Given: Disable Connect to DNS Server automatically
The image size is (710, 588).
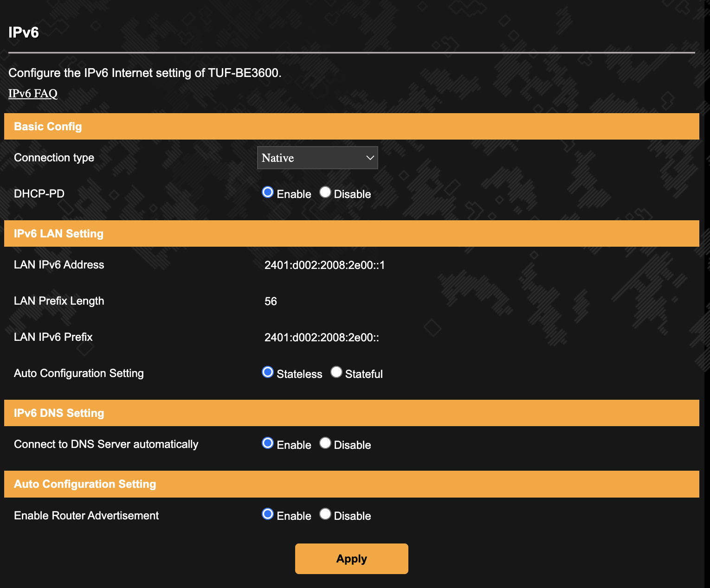Looking at the screenshot, I should 325,443.
